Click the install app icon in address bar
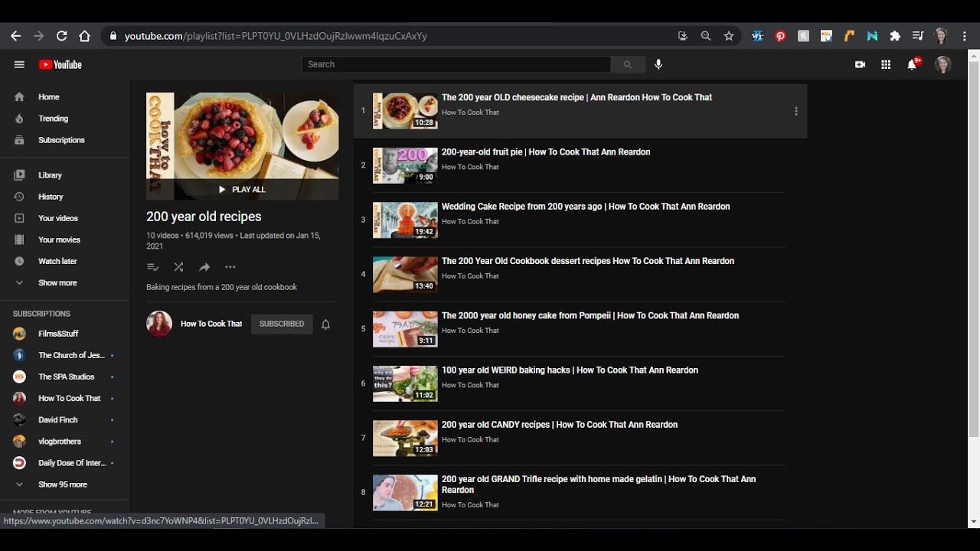This screenshot has height=551, width=980. 683,36
